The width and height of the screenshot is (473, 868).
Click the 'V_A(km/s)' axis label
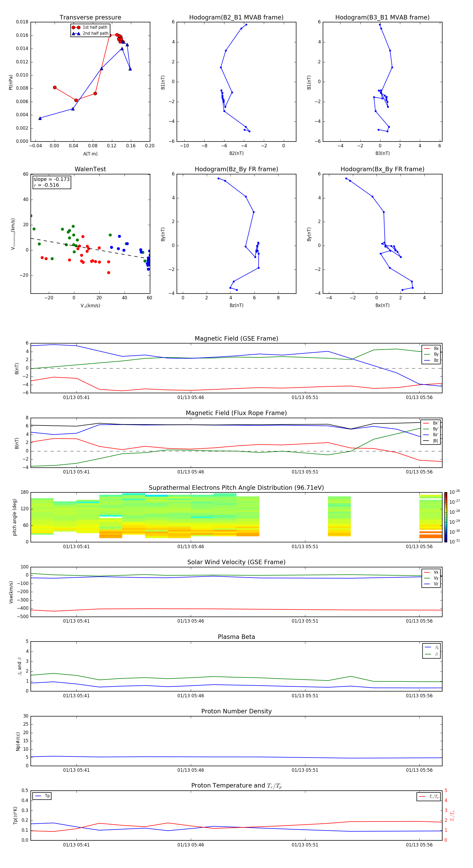[x=90, y=306]
